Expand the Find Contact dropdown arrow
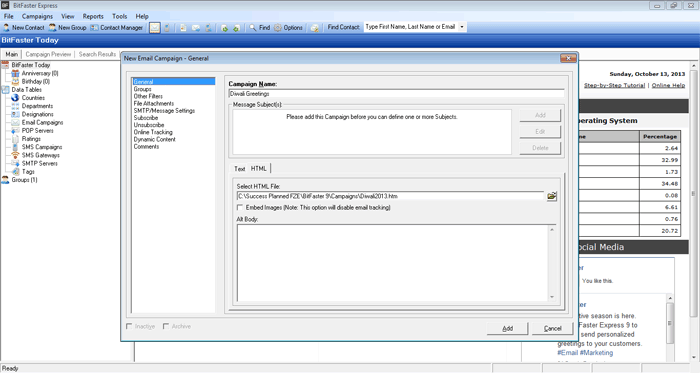This screenshot has height=373, width=700. 462,27
